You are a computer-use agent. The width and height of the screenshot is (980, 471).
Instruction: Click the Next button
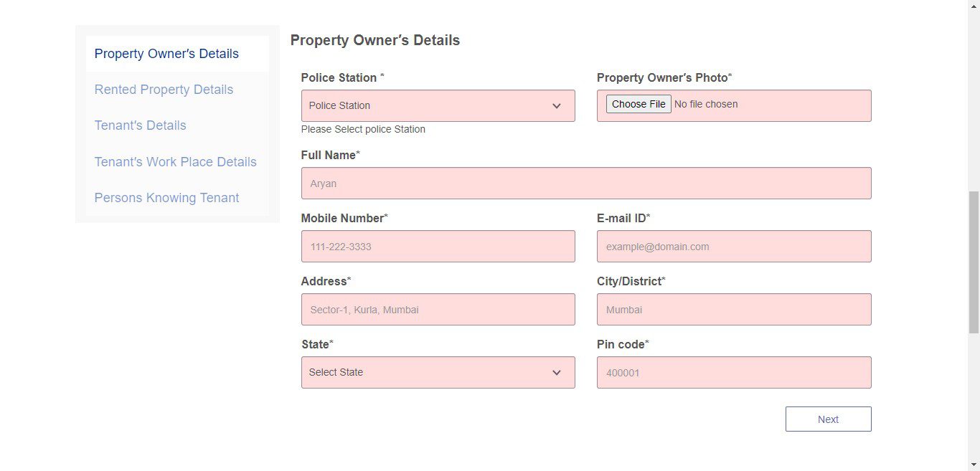click(828, 419)
